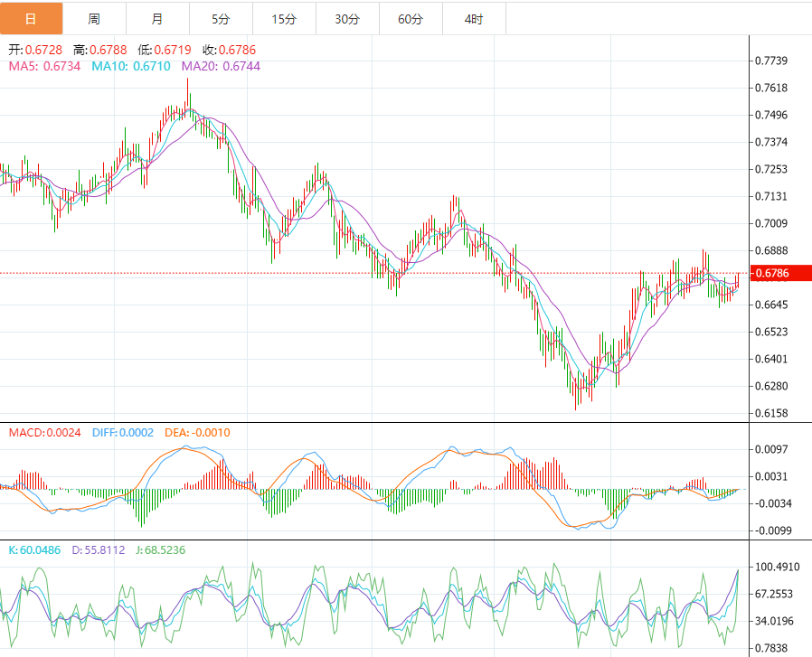
Task: Open the 月 (monthly) chart tab
Action: [x=158, y=19]
